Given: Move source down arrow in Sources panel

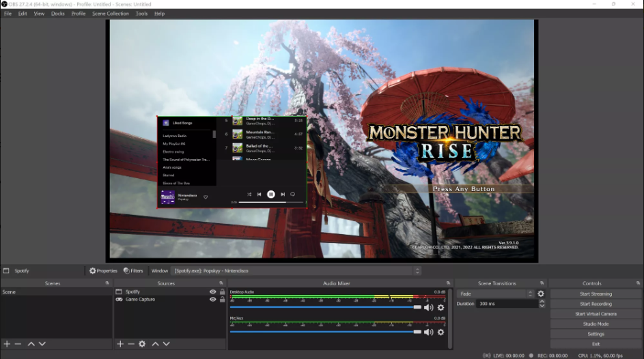Looking at the screenshot, I should (x=167, y=344).
